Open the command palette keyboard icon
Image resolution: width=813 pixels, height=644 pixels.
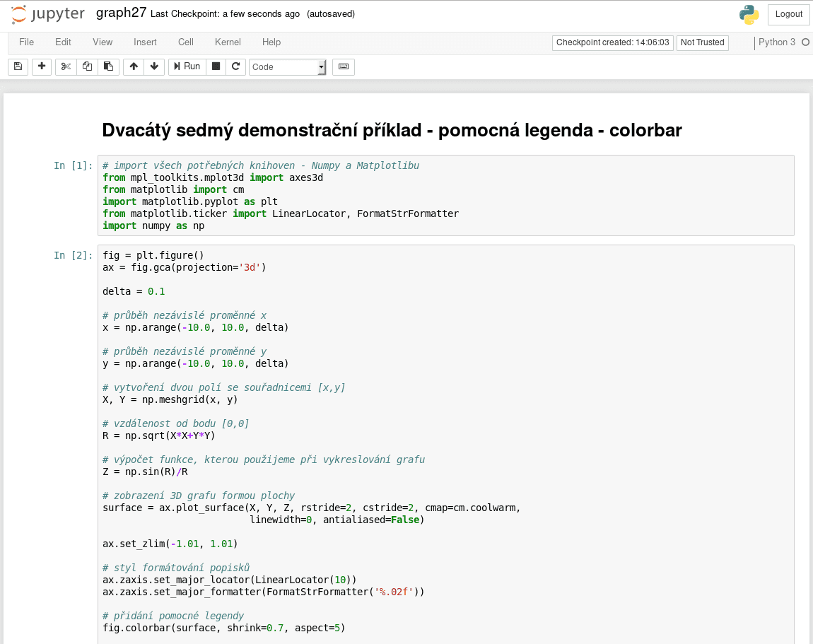344,66
